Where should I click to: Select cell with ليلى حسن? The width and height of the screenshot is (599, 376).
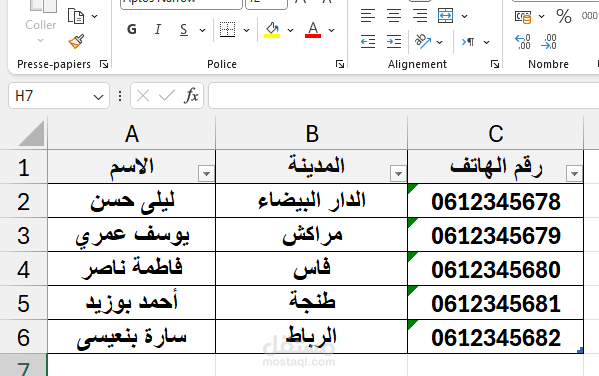[x=131, y=201]
